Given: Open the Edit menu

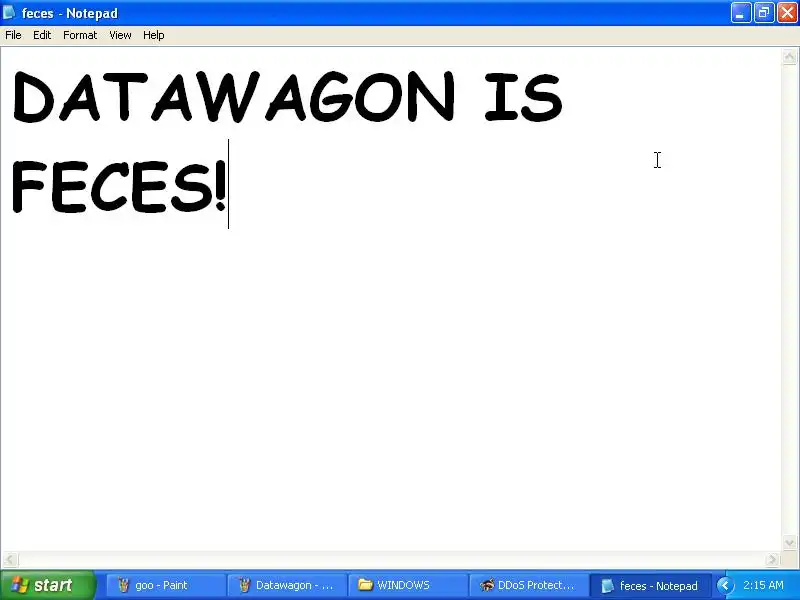Looking at the screenshot, I should pyautogui.click(x=42, y=35).
